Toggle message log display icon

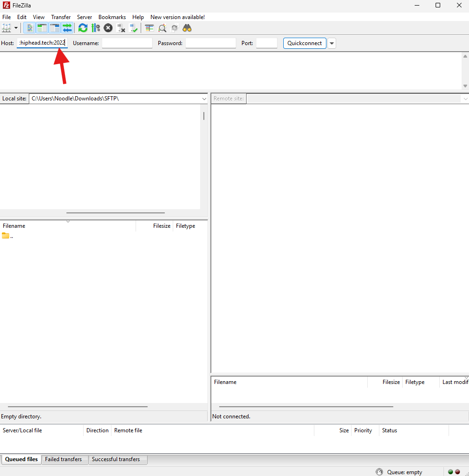click(29, 28)
